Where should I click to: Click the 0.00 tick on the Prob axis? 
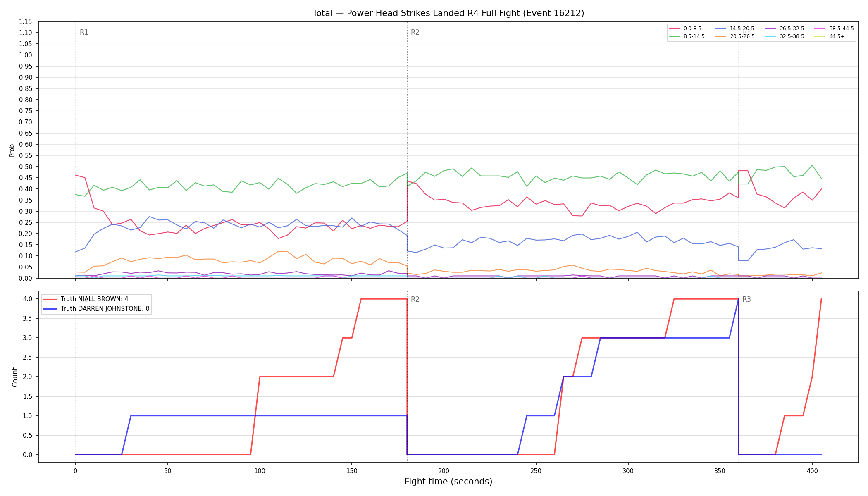26,278
